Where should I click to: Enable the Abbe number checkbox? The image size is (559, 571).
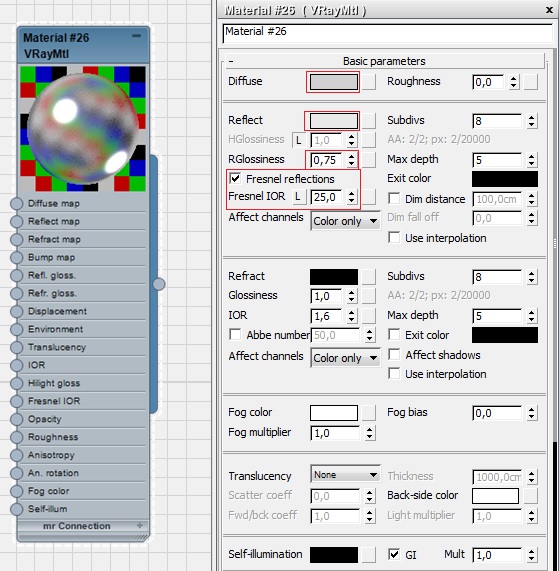(x=235, y=335)
